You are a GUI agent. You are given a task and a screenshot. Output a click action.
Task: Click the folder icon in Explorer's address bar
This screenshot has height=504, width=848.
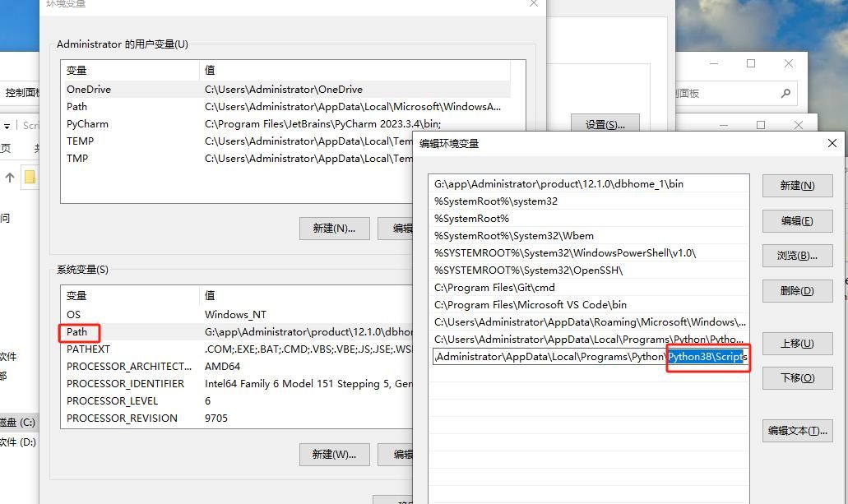(x=30, y=177)
